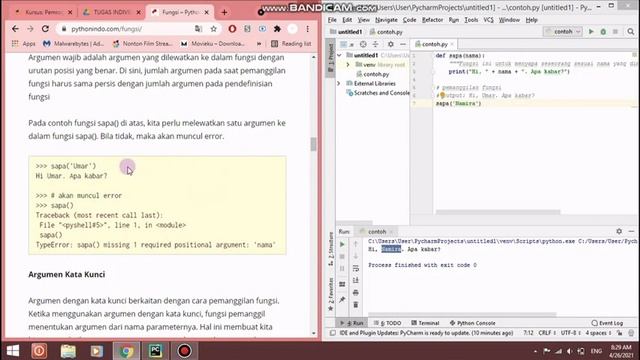Click the Stop button in PyCharm's top toolbar
The image size is (640, 360).
click(616, 31)
